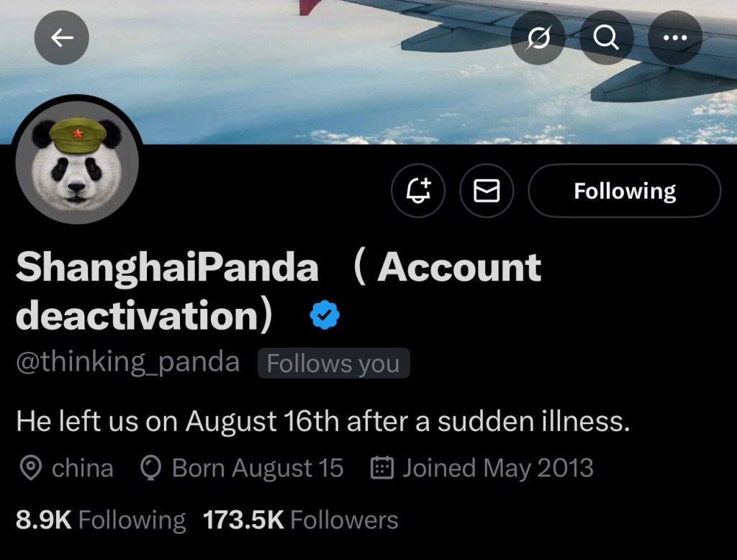Tap the Joined May 2013 text
Screen dimensions: 737x560
point(498,469)
